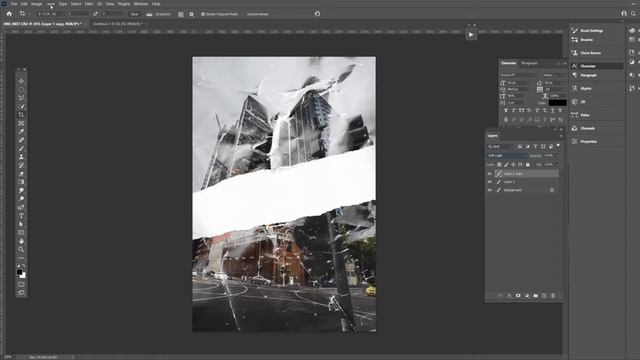Screen dimensions: 640x360
Task: Select the Lasso tool
Action: 21,98
